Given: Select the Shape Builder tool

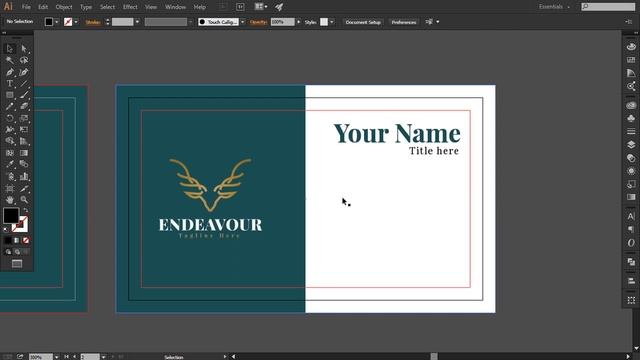Looking at the screenshot, I should tap(10, 141).
